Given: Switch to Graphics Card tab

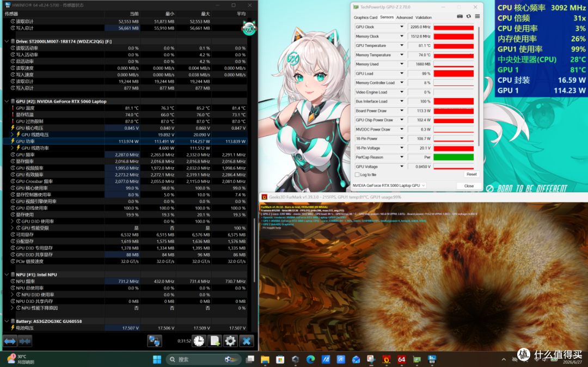Looking at the screenshot, I should pos(365,17).
